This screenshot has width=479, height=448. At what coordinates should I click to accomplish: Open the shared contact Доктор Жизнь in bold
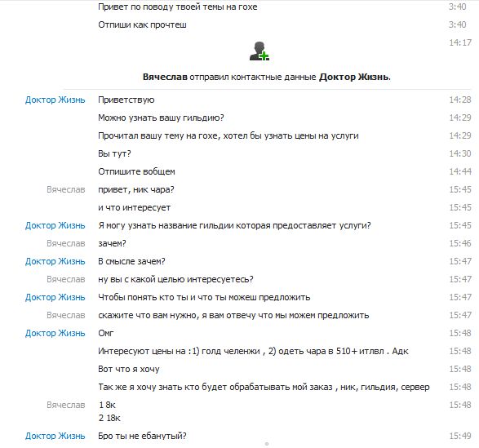(355, 77)
